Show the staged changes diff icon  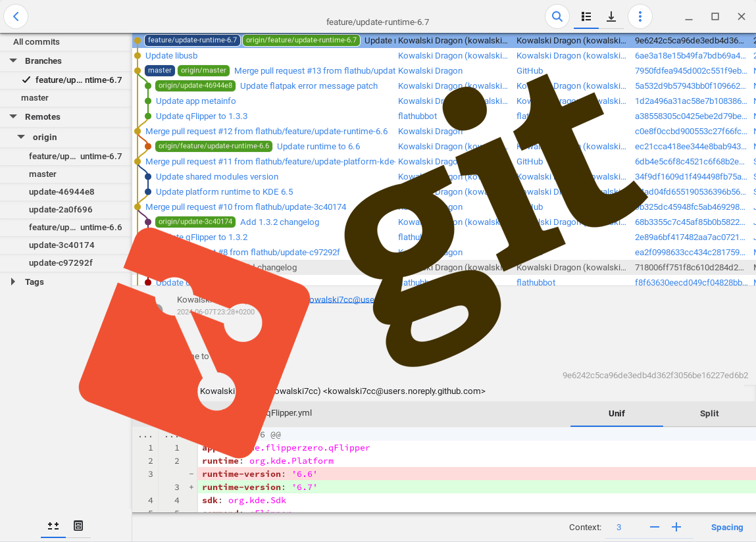[x=53, y=526]
